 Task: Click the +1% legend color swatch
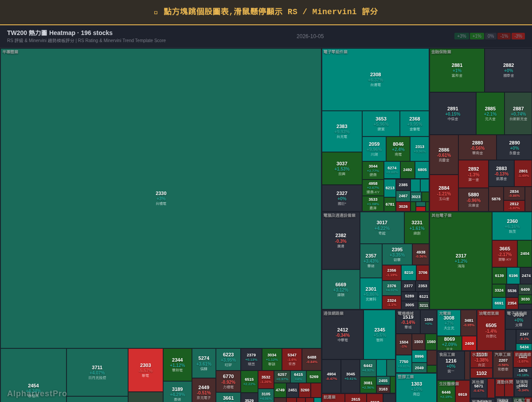click(477, 36)
